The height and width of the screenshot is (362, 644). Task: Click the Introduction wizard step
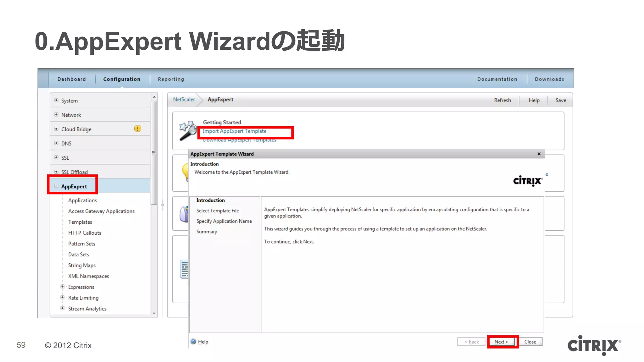click(210, 200)
